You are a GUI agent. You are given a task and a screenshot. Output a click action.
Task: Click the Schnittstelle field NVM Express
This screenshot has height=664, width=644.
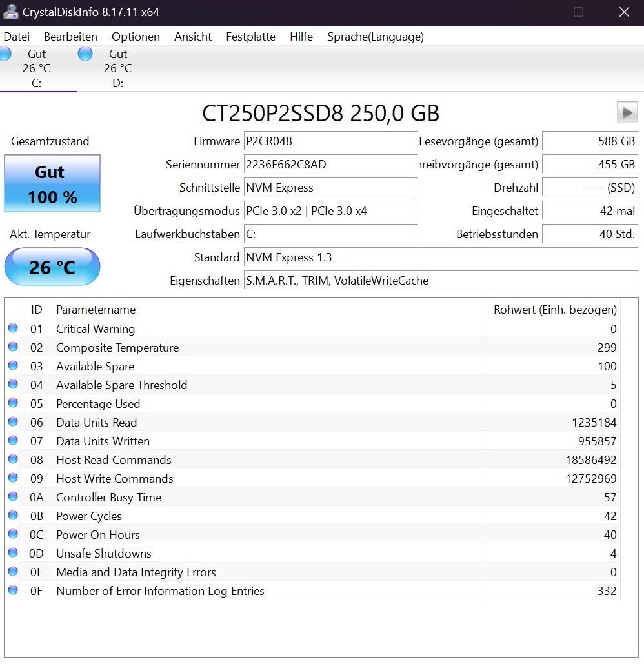pos(330,188)
